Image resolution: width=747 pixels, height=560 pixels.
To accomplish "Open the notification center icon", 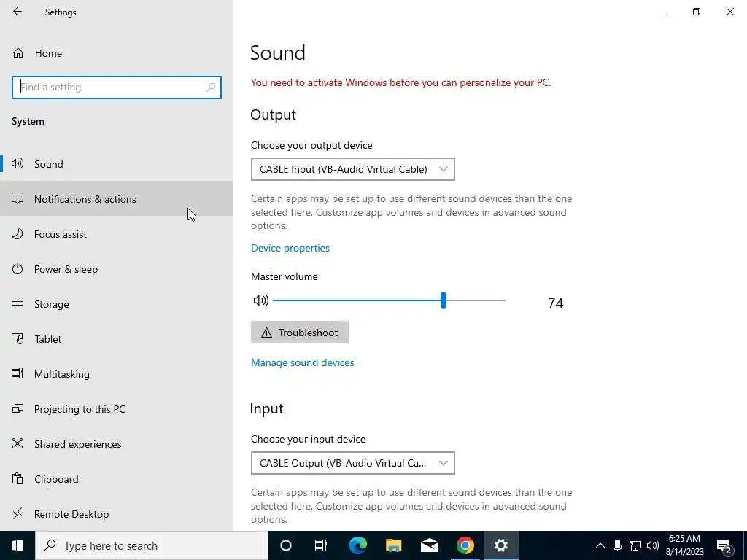I will pos(724,546).
